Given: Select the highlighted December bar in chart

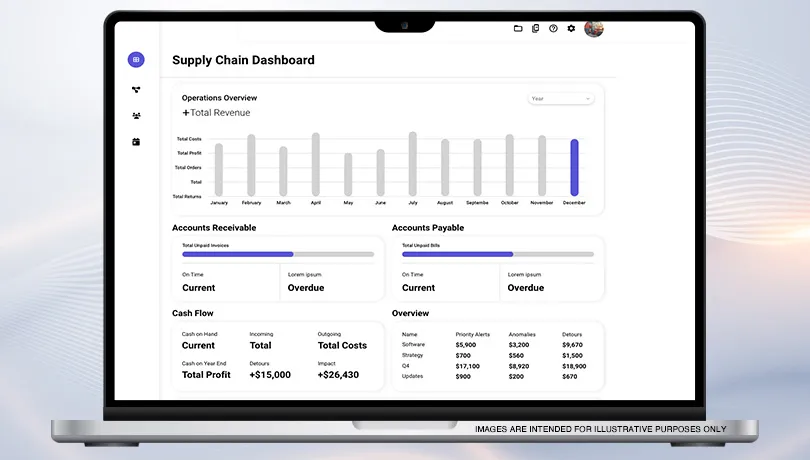Looking at the screenshot, I should point(574,167).
